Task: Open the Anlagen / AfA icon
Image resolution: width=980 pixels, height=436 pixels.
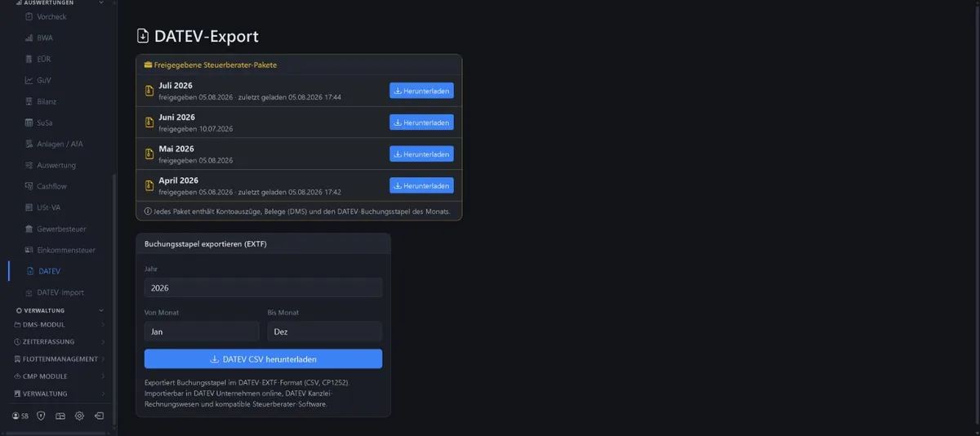Action: click(29, 144)
